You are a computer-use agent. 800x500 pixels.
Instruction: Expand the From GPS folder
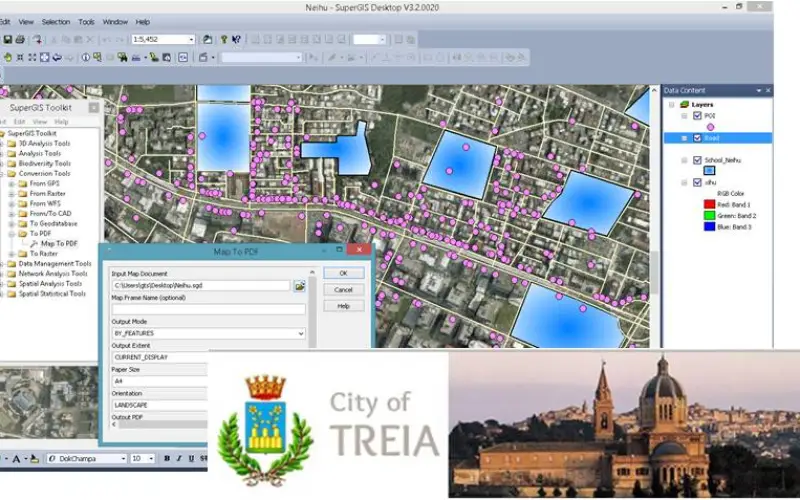point(11,184)
